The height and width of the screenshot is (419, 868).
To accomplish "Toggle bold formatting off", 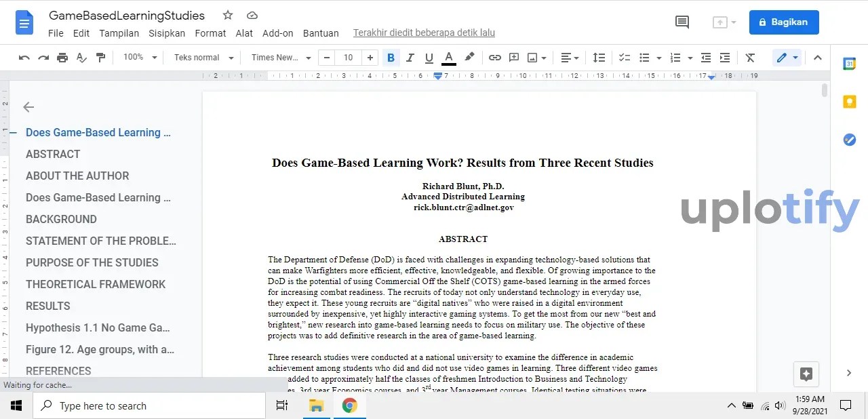I will coord(391,58).
